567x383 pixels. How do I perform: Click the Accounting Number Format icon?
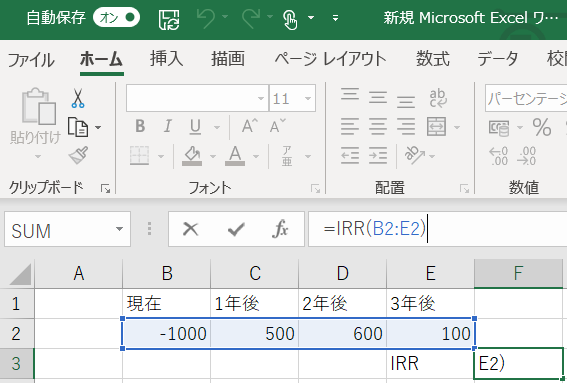499,127
